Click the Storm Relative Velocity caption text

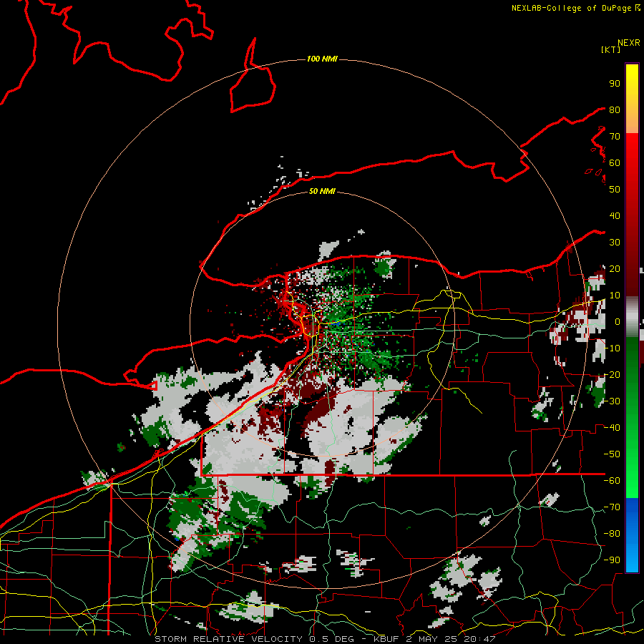click(x=325, y=639)
